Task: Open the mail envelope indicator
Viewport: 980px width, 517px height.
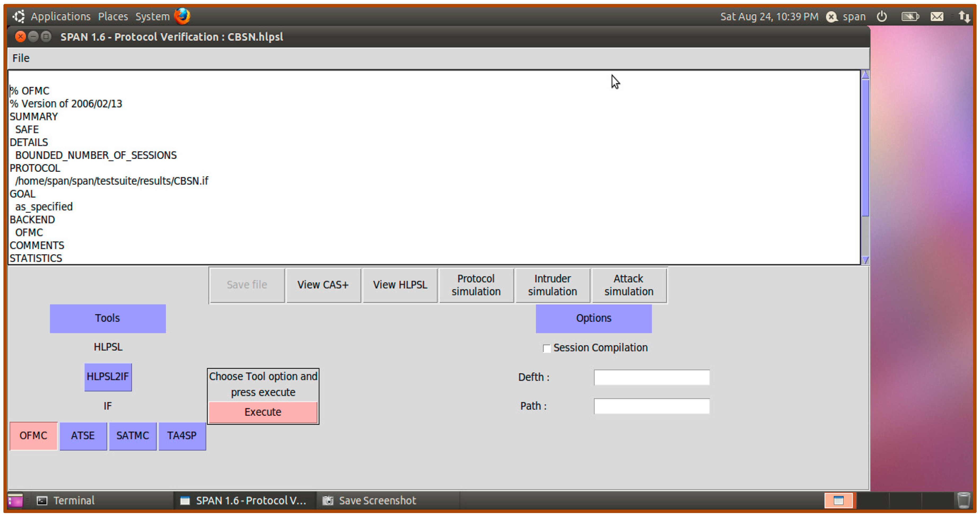Action: tap(937, 16)
